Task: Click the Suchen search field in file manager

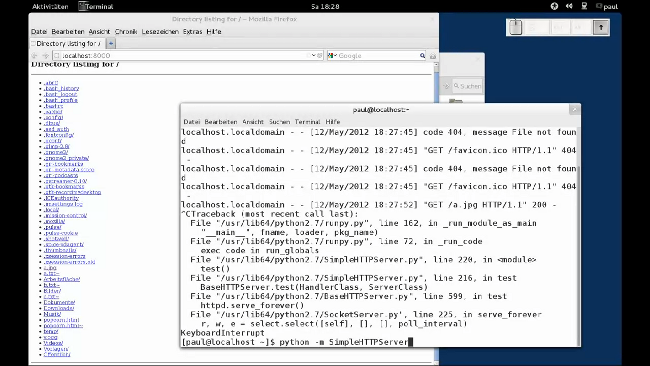Action: point(467,86)
